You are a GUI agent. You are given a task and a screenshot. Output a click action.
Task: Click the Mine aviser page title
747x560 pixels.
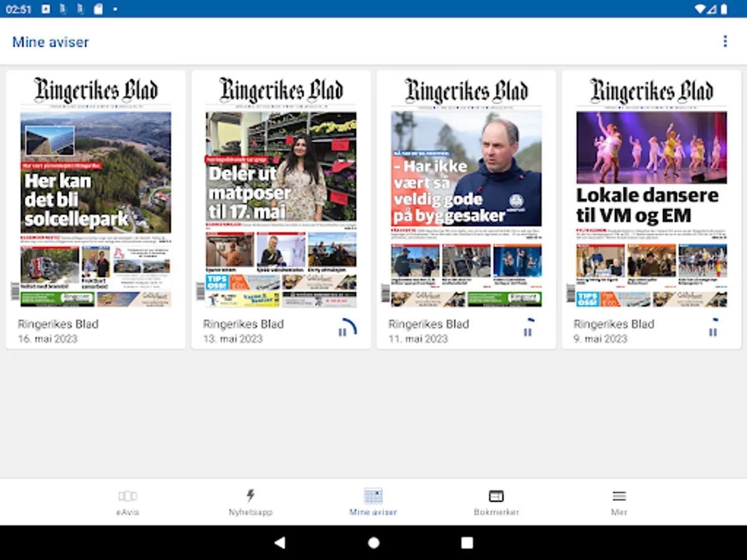tap(50, 42)
